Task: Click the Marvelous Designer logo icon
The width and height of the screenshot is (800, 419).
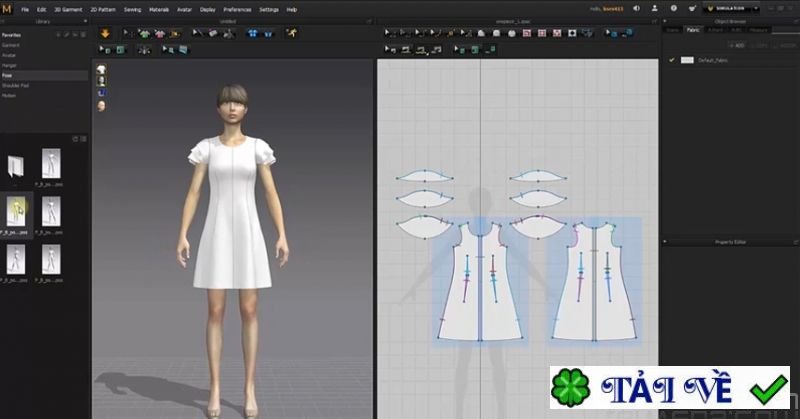Action: coord(7,8)
